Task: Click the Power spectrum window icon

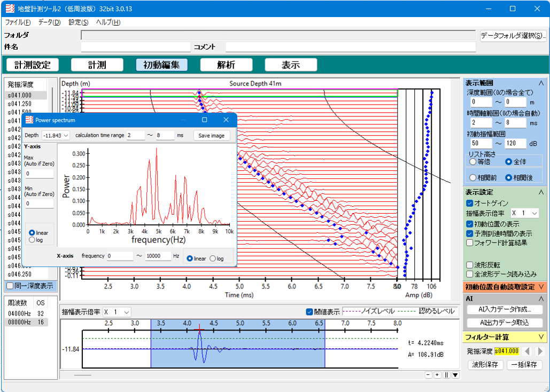Action: tap(29, 120)
